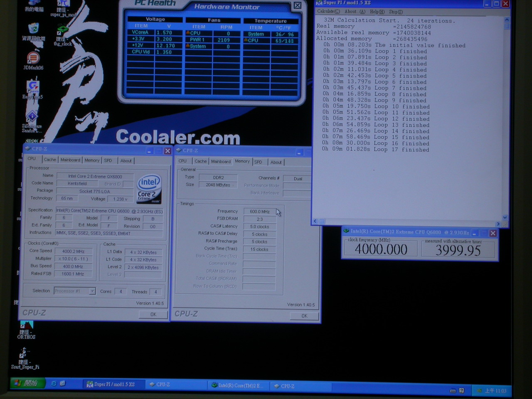Viewport: 532px width, 399px height.
Task: Click OK in the right CPU-Z memory window
Action: [x=304, y=316]
